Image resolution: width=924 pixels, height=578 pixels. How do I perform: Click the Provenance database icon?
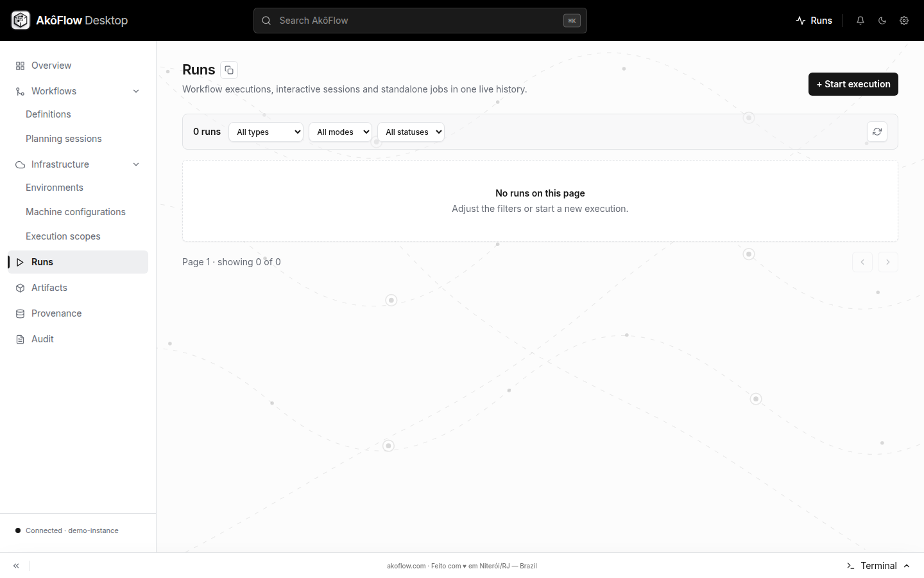[x=20, y=313]
